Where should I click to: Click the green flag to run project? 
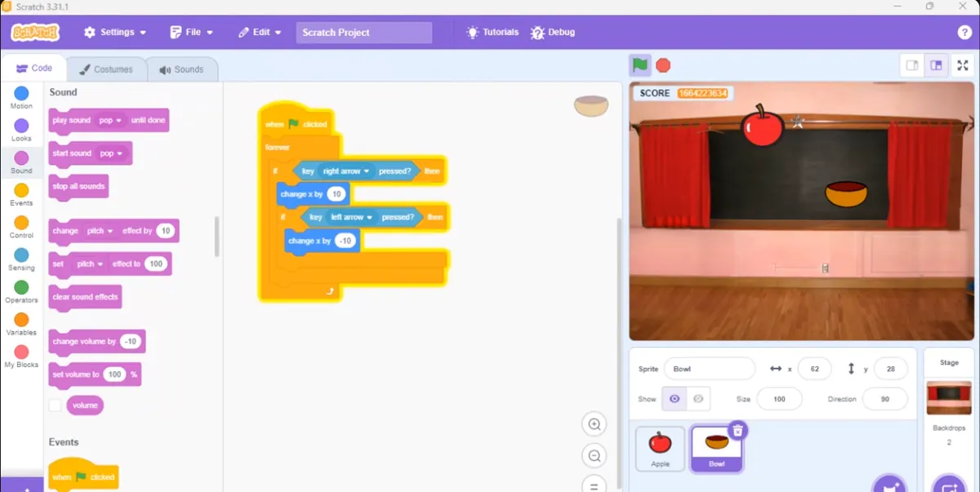(640, 64)
